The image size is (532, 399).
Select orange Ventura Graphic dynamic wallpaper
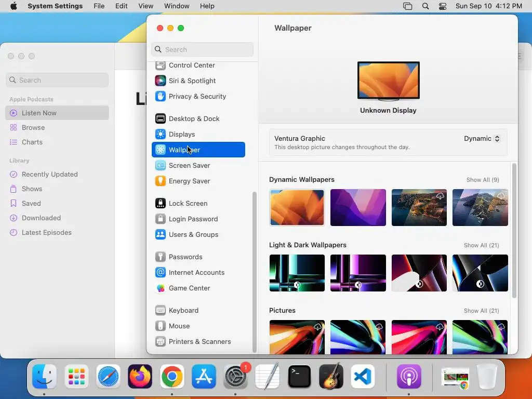(x=297, y=208)
